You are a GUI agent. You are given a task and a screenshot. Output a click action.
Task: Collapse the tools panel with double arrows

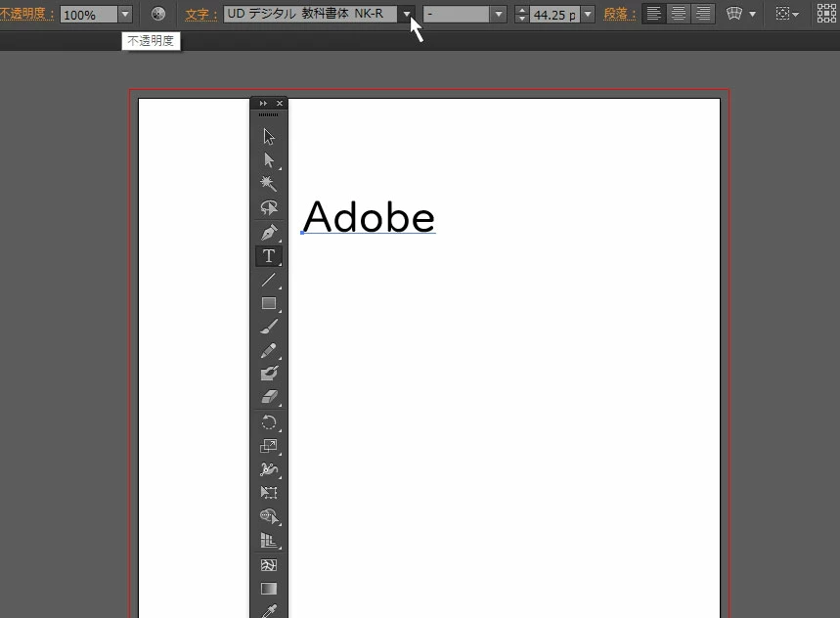[263, 104]
